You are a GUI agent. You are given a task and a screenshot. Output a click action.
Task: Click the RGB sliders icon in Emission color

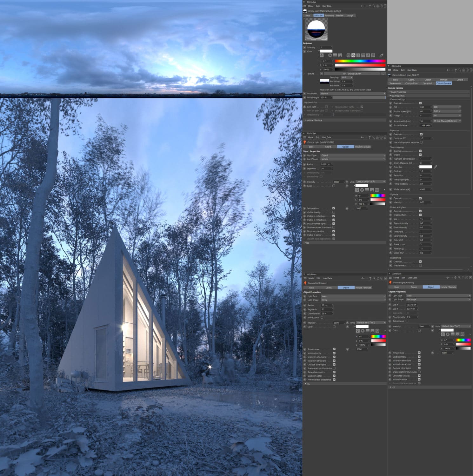349,56
